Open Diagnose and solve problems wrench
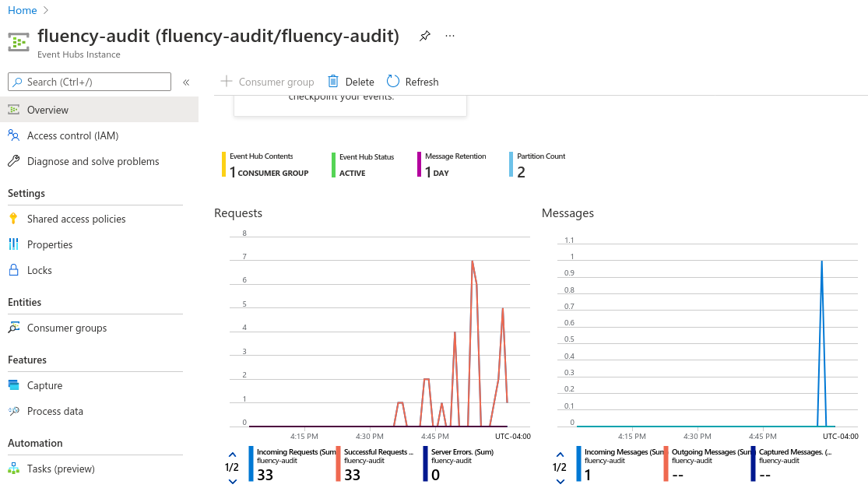 click(14, 161)
